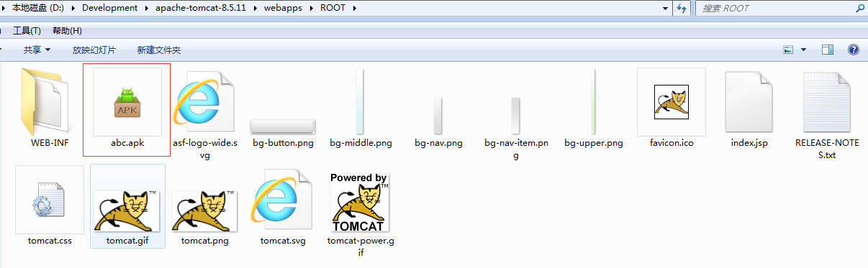The height and width of the screenshot is (268, 868).
Task: Open the view options dropdown arrow
Action: (803, 50)
